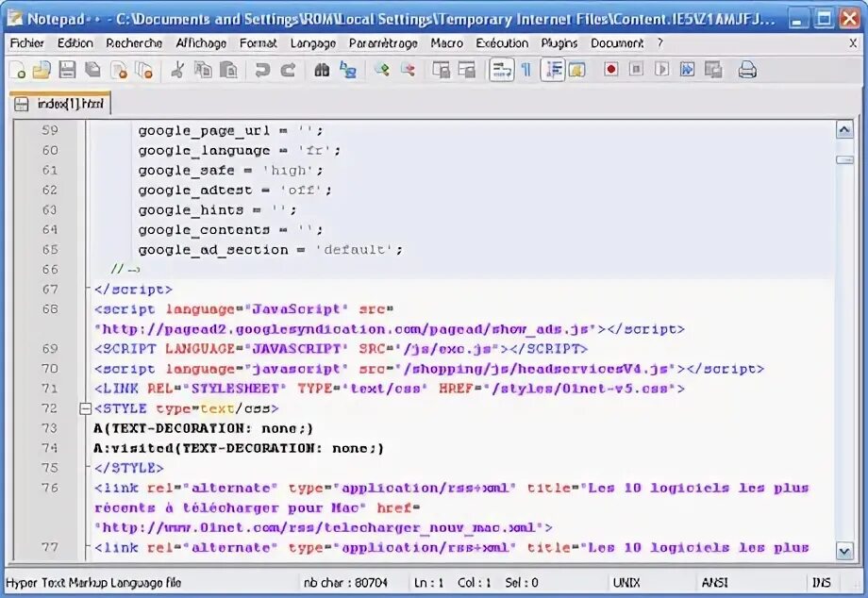
Task: Paste using the clipboard icon
Action: [x=228, y=70]
